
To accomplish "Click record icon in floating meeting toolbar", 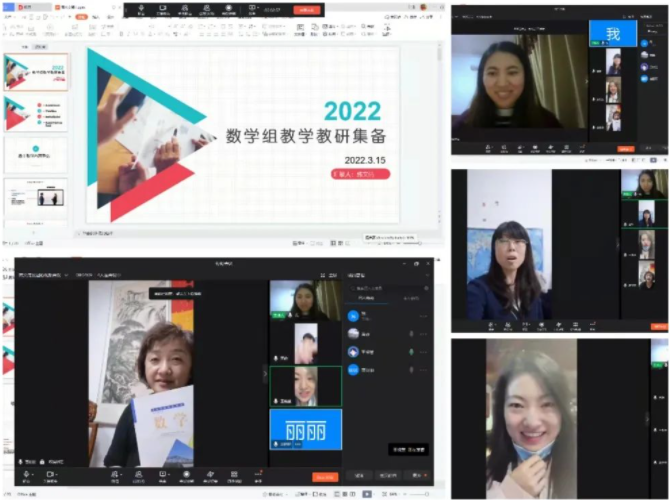I will coord(229,8).
